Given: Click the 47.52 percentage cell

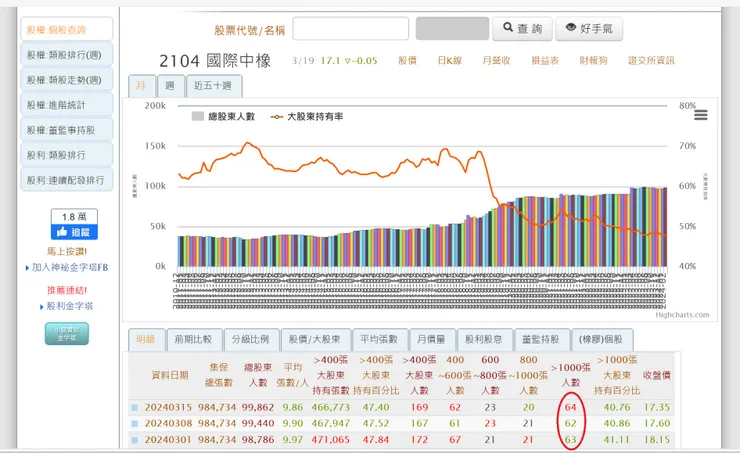Looking at the screenshot, I should click(x=376, y=424).
